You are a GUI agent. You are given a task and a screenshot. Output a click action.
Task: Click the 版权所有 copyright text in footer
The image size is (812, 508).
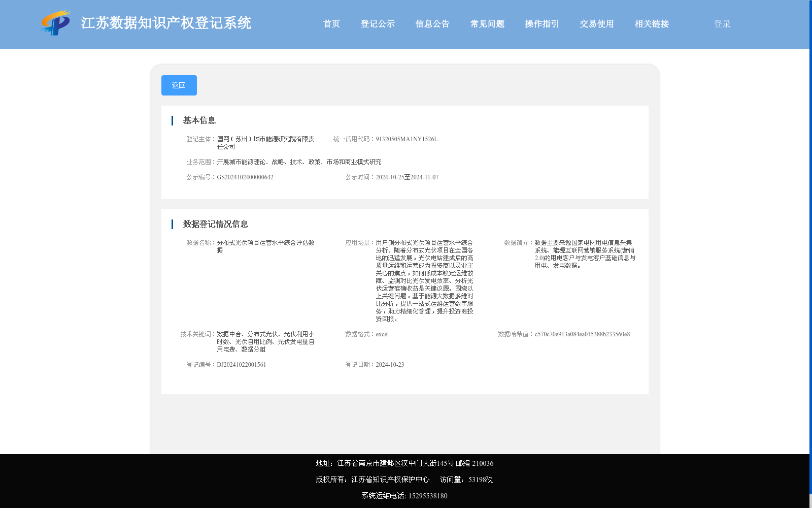tap(373, 480)
